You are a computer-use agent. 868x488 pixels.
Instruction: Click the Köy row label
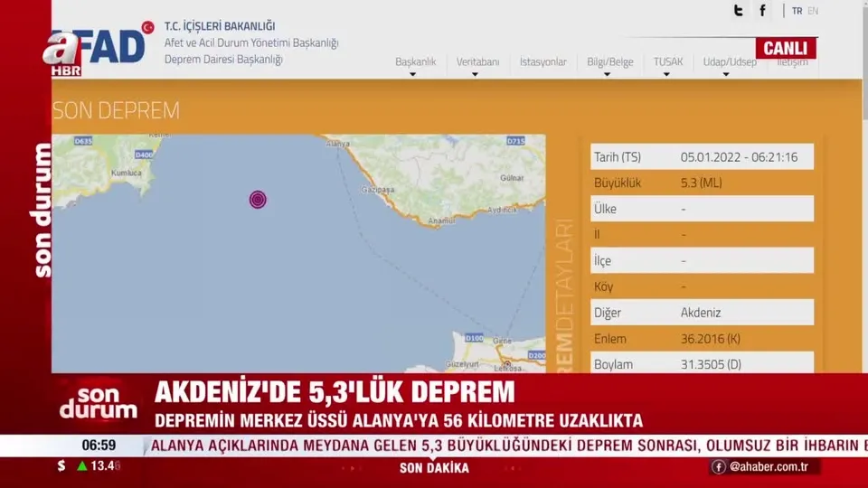point(603,286)
